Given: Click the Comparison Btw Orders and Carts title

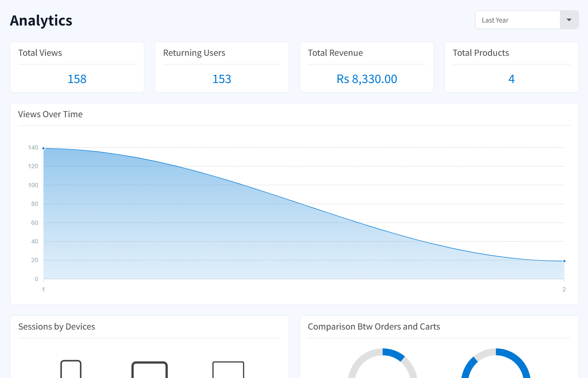Looking at the screenshot, I should 374,327.
